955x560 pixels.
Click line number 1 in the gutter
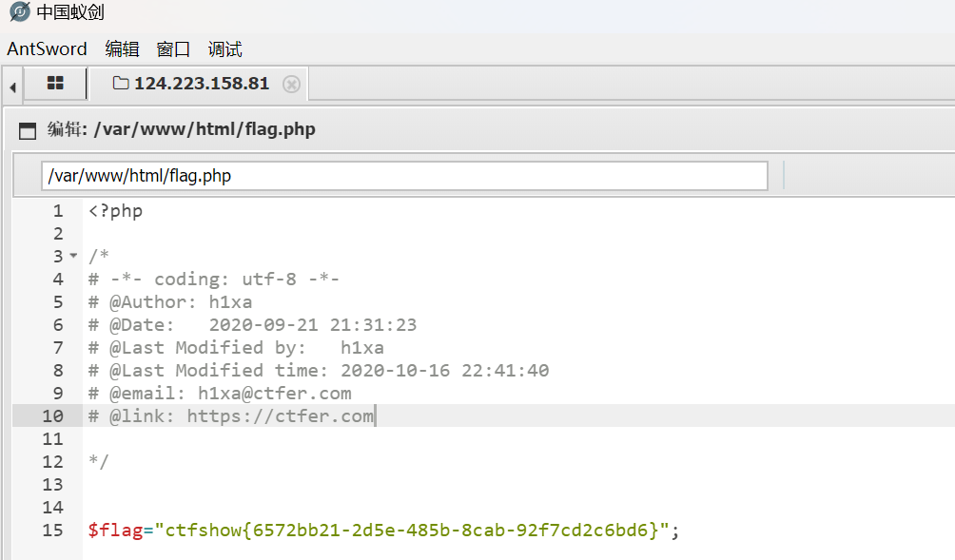(x=57, y=211)
